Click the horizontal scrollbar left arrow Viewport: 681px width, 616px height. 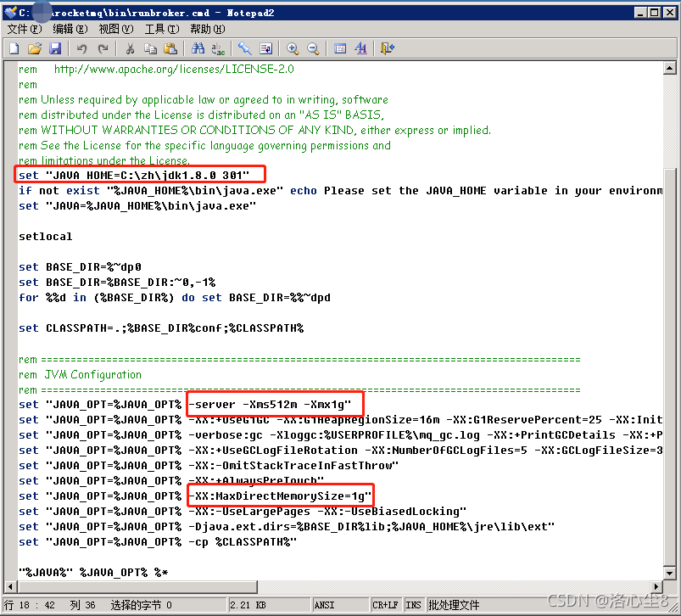coord(11,586)
